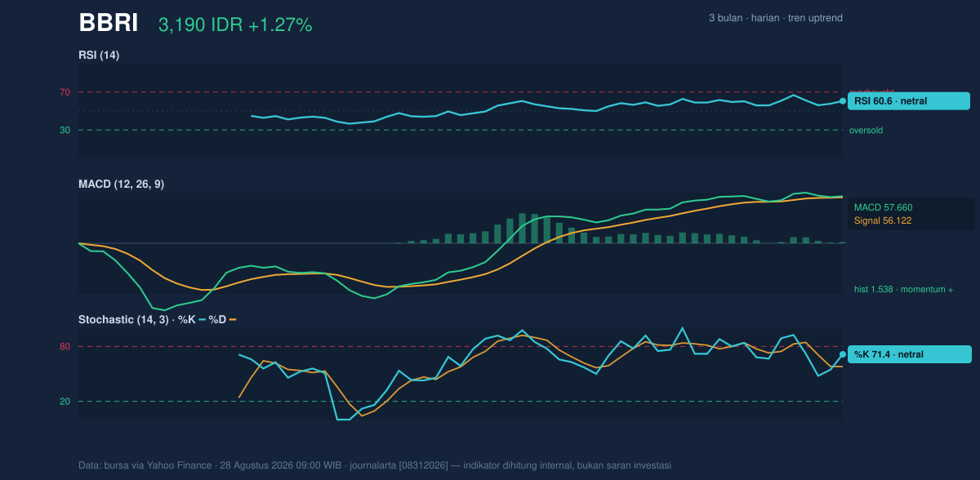The width and height of the screenshot is (980, 480).
Task: Click the stochastic axis value 80
Action: (x=65, y=347)
